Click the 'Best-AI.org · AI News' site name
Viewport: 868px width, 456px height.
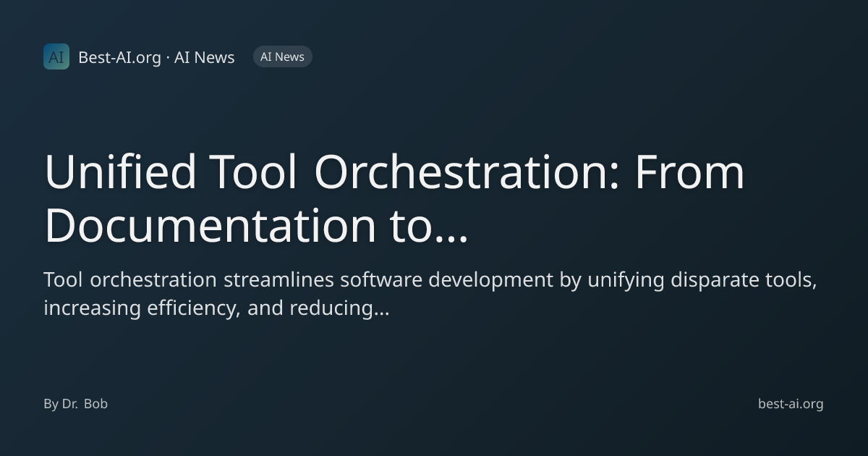pos(156,57)
